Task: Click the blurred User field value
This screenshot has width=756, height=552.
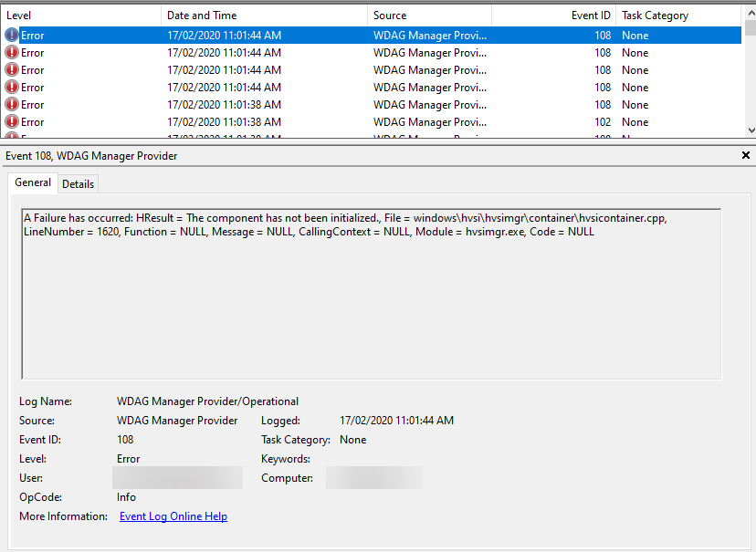Action: [x=177, y=478]
